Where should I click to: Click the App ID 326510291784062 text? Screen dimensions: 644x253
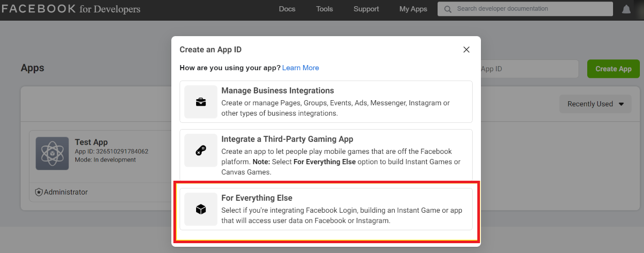pyautogui.click(x=111, y=152)
